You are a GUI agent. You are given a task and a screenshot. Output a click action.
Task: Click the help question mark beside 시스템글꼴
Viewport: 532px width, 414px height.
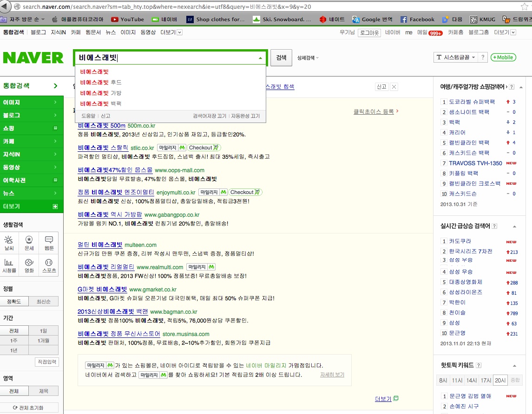482,57
